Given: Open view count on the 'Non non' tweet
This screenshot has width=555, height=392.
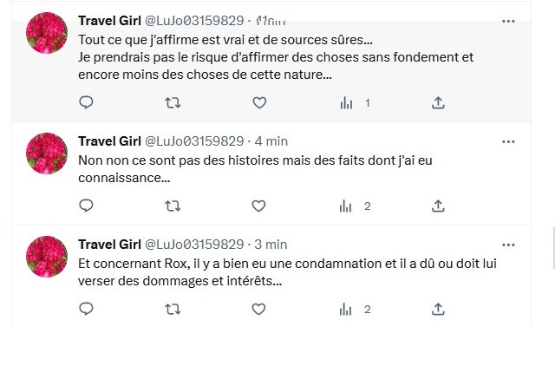Looking at the screenshot, I should pos(346,206).
